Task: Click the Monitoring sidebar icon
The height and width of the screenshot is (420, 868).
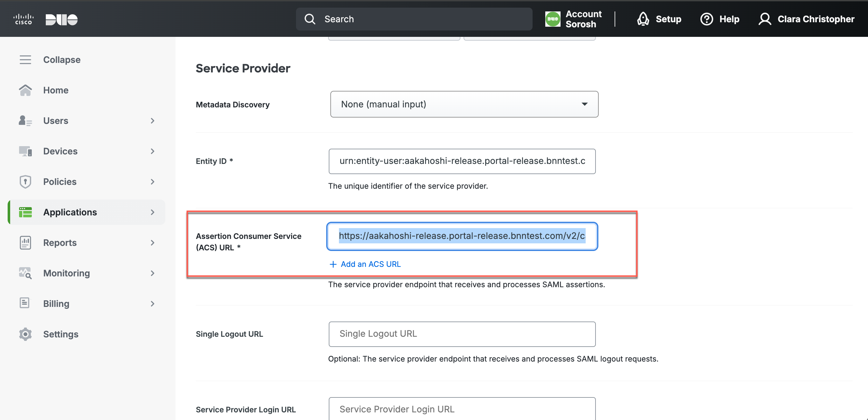Action: tap(25, 273)
